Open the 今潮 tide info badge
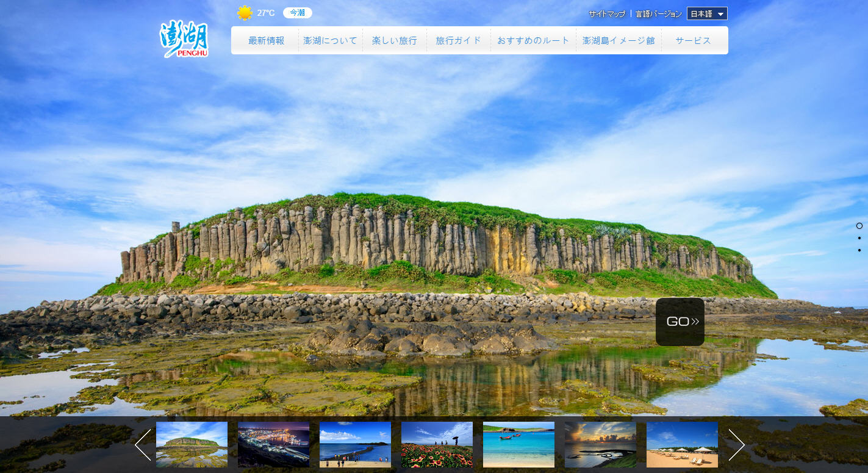The width and height of the screenshot is (868, 473). pyautogui.click(x=297, y=13)
